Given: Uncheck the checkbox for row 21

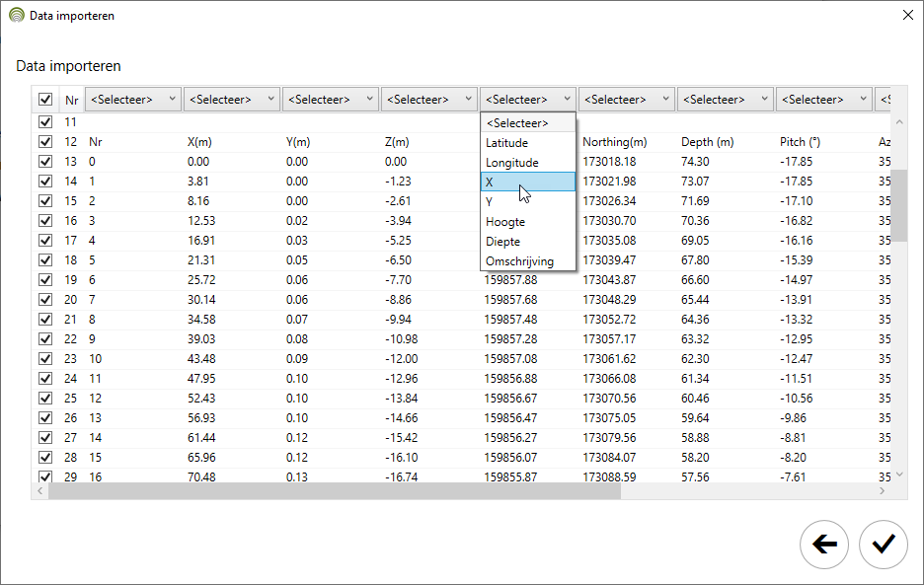Looking at the screenshot, I should [x=45, y=320].
